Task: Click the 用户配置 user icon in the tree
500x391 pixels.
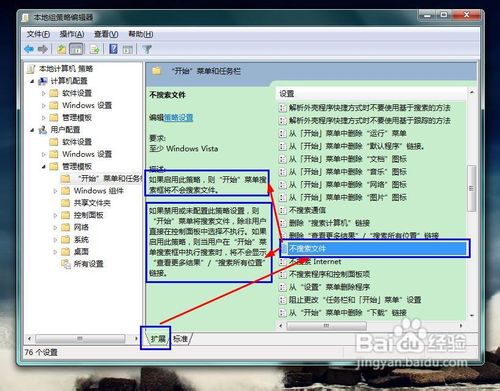Action: tap(43, 130)
